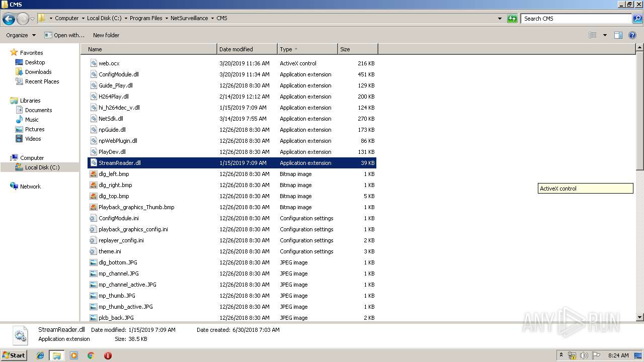The width and height of the screenshot is (644, 362).
Task: Click the Favorites star icon
Action: coord(14,52)
